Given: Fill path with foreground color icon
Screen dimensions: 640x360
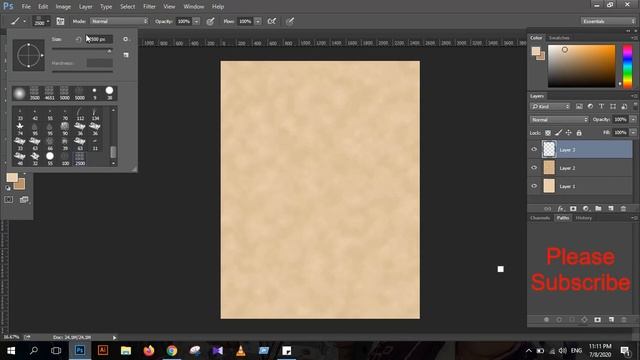Looking at the screenshot, I should tap(547, 320).
